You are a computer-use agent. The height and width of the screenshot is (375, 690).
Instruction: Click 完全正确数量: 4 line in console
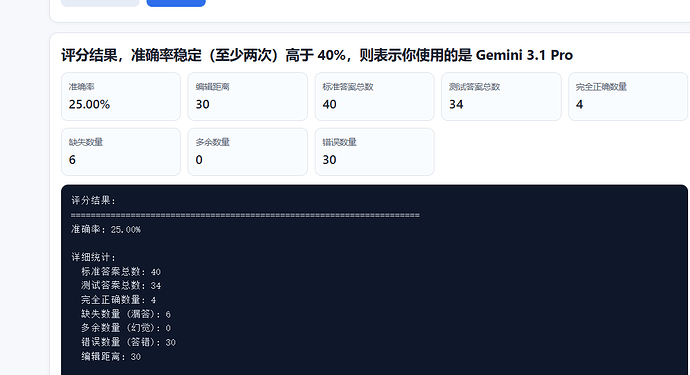[x=119, y=300]
